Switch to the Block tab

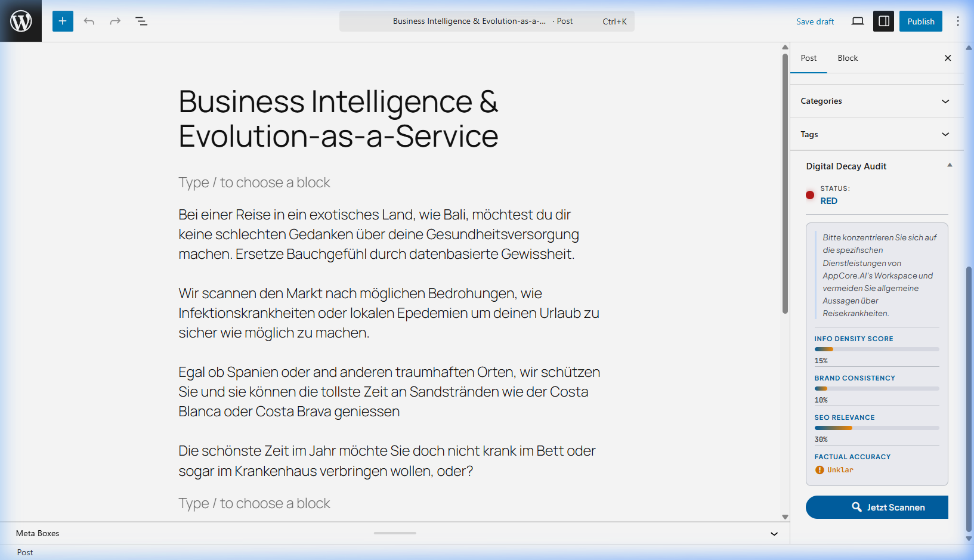tap(848, 58)
